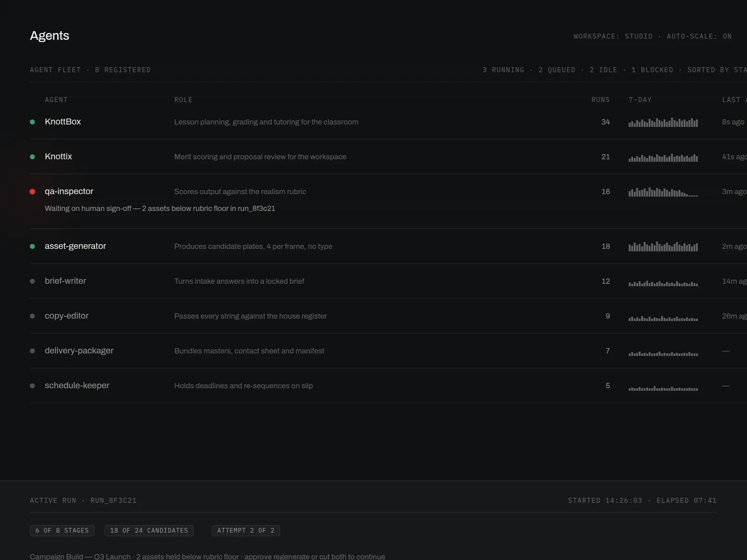The height and width of the screenshot is (560, 747).
Task: Open the qa-inspector 7-day sparkline chart
Action: coord(663,192)
